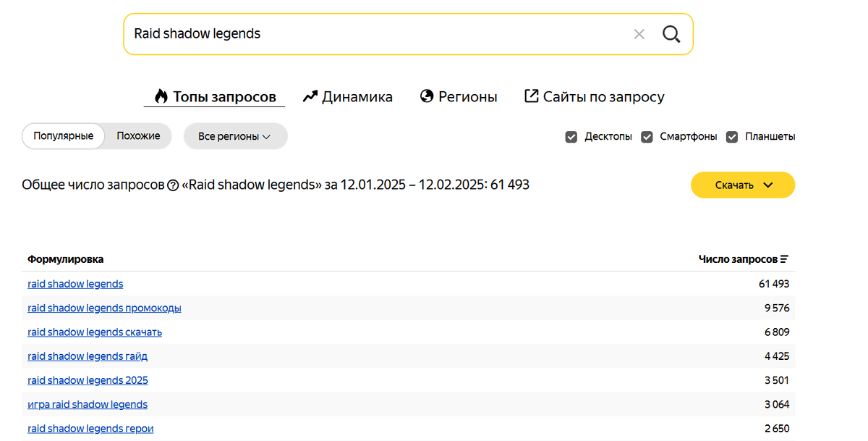Click into the search query input field

(376, 34)
